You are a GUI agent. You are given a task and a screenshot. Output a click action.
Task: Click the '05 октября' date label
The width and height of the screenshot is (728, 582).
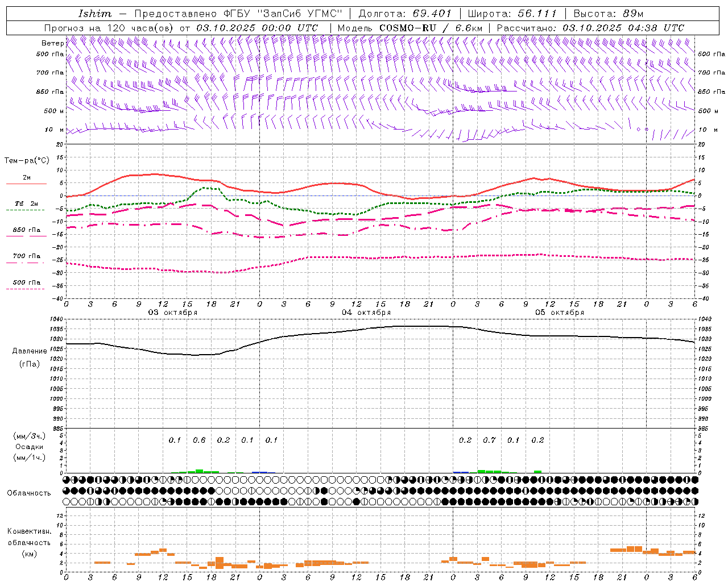[x=560, y=313]
